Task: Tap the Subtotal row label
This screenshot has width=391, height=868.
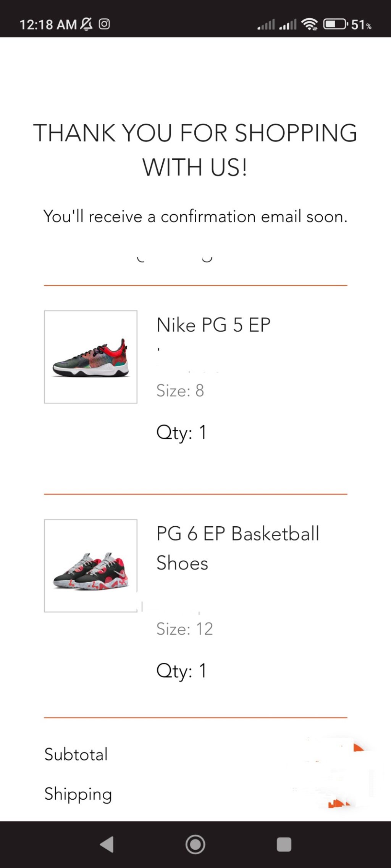Action: click(x=76, y=754)
